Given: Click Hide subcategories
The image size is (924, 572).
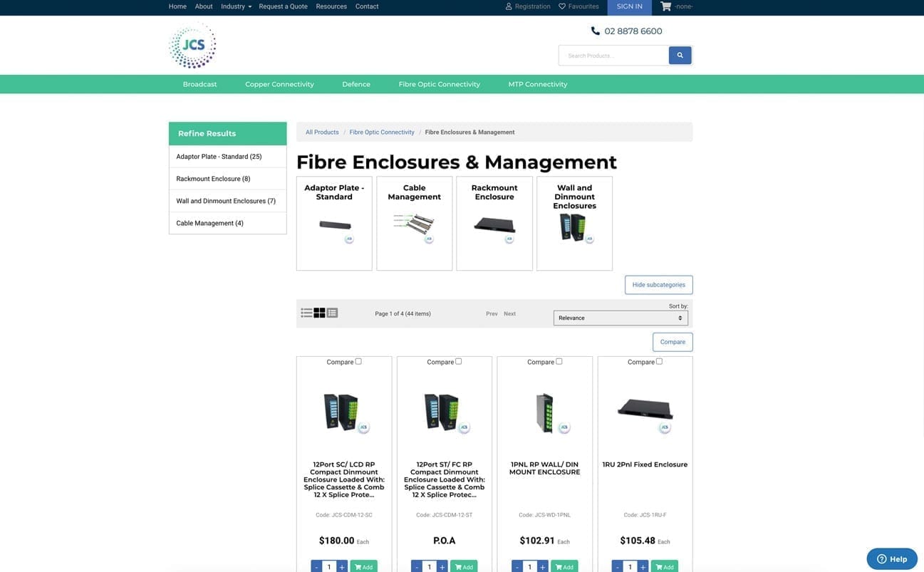Looking at the screenshot, I should point(658,284).
